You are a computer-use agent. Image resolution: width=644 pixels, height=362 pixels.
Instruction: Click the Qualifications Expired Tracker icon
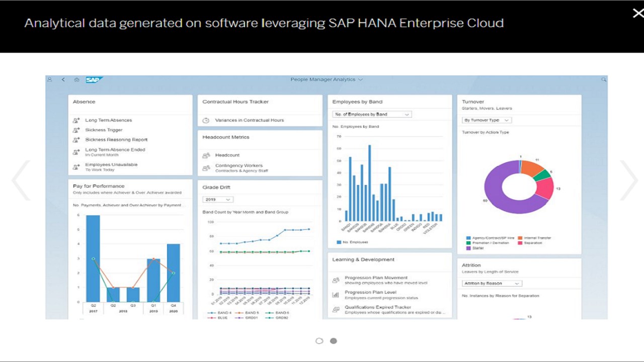pyautogui.click(x=336, y=310)
